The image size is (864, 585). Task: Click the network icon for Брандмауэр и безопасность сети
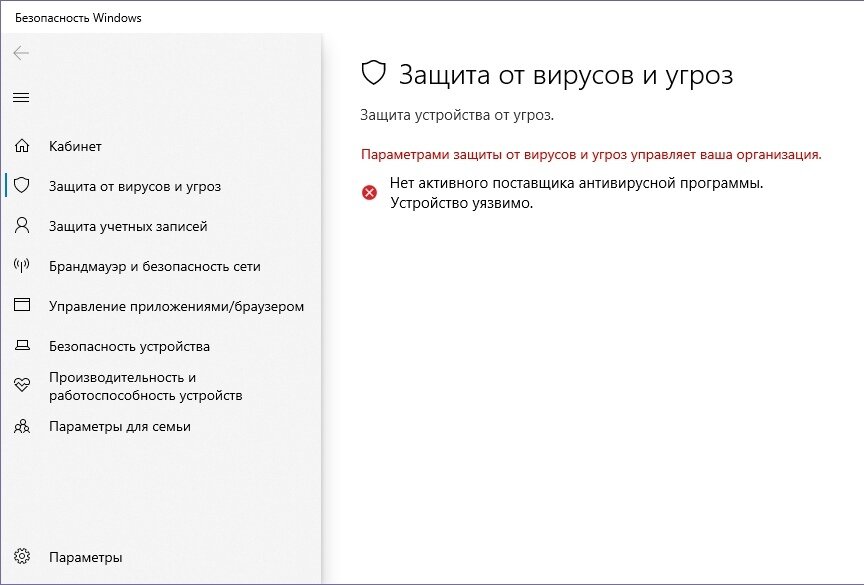pyautogui.click(x=21, y=266)
